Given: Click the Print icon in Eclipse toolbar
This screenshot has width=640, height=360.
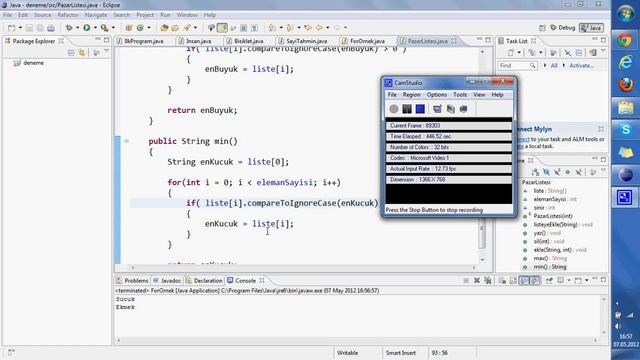Looking at the screenshot, I should click(x=51, y=28).
